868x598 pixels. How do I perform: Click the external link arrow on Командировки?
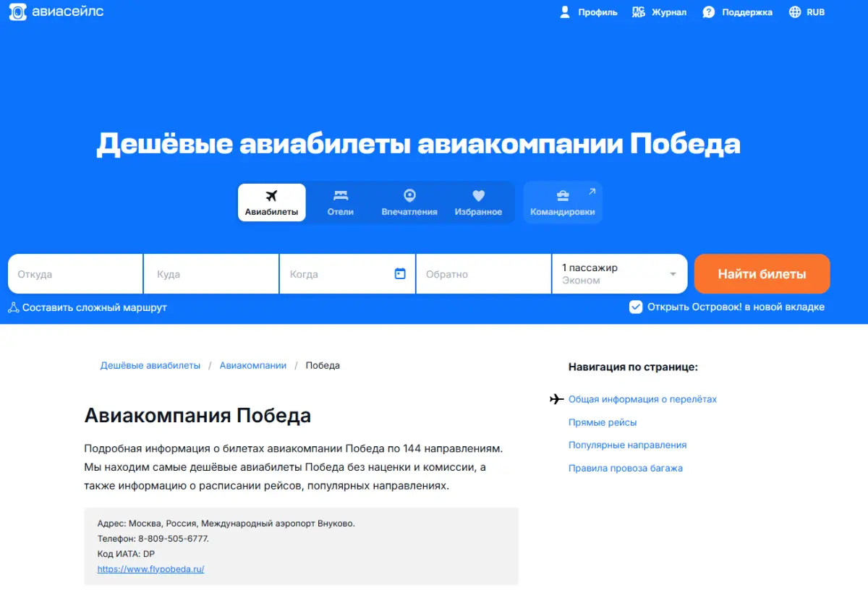pos(592,192)
